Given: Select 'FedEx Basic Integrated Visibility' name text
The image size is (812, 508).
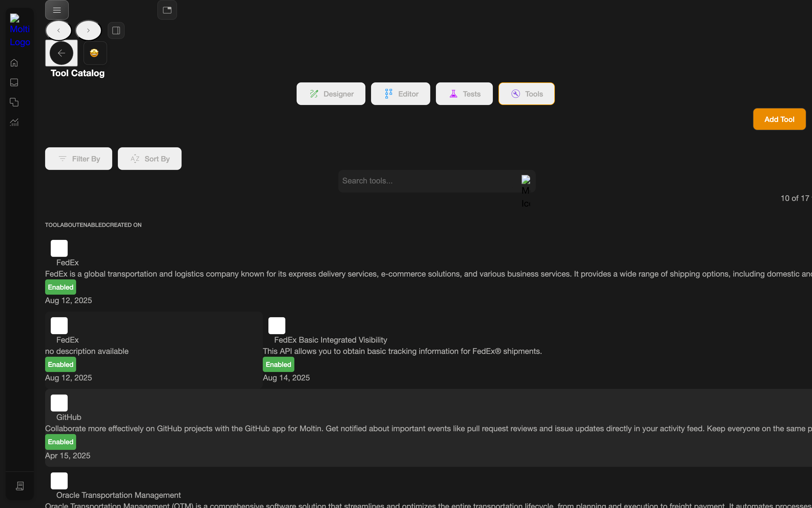Looking at the screenshot, I should pos(330,340).
